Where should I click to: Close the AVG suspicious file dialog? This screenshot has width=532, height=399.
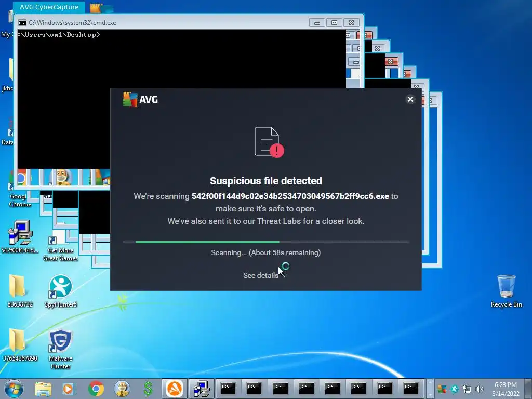coord(410,99)
